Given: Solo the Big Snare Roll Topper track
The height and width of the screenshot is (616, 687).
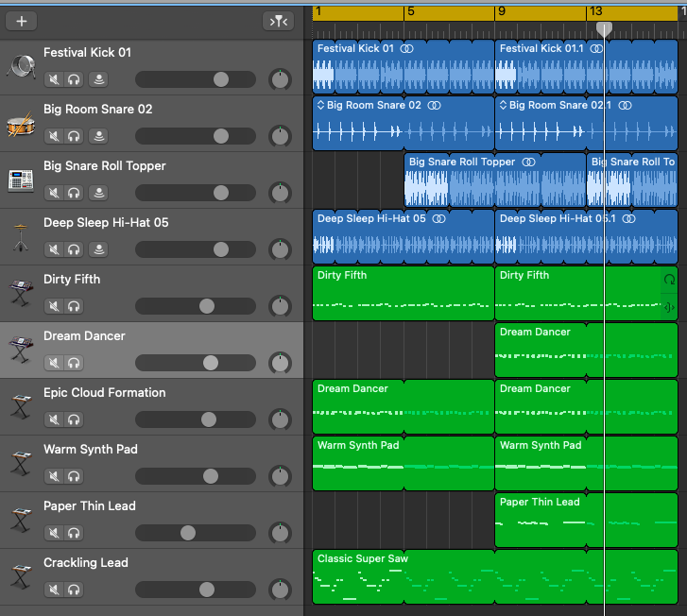Looking at the screenshot, I should coord(74,193).
